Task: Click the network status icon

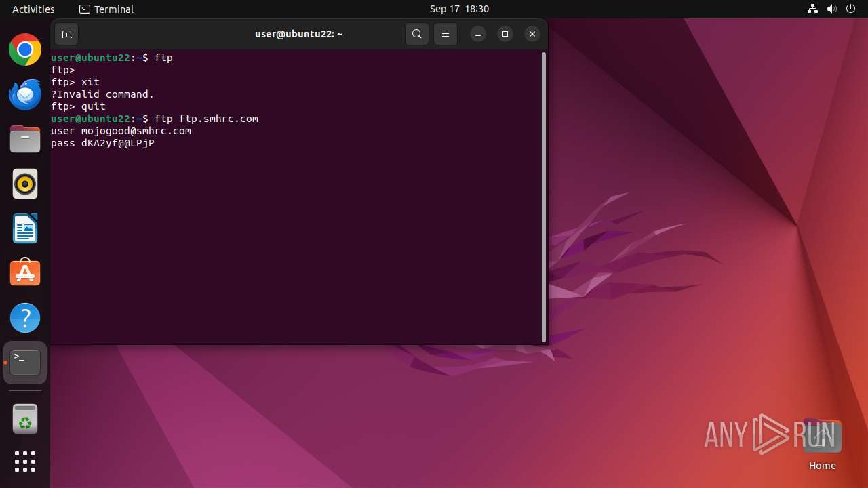Action: pyautogui.click(x=812, y=9)
